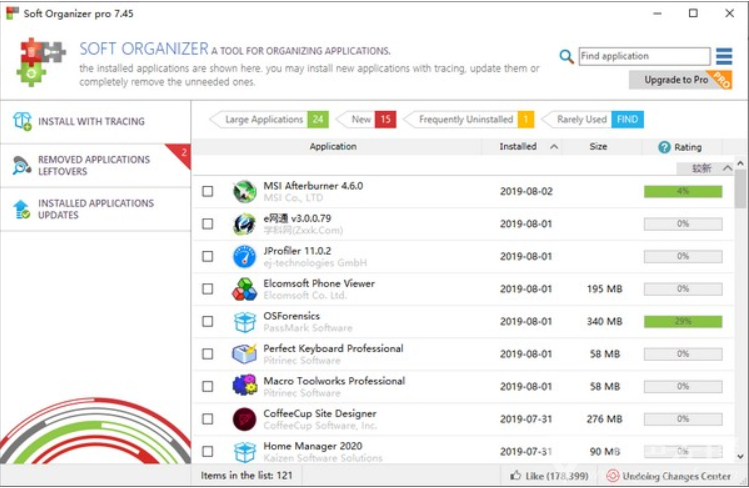This screenshot has width=749, height=488.
Task: Check the Home Manager 2020 checkbox
Action: [x=207, y=451]
